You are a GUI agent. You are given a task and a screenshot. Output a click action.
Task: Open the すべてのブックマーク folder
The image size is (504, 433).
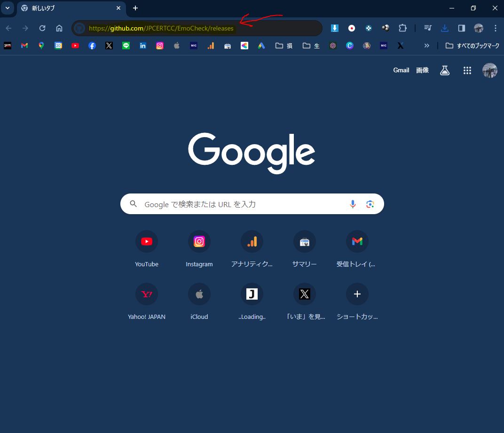[472, 46]
